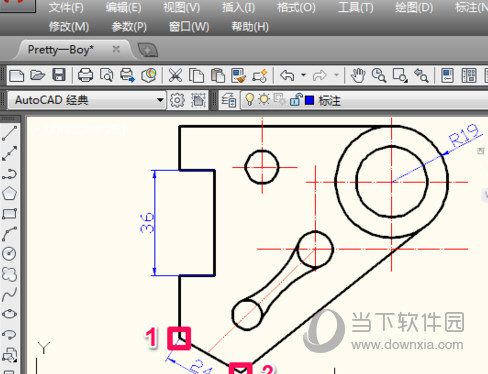This screenshot has width=488, height=374.
Task: Select the Revision Cloud tool
Action: [9, 274]
